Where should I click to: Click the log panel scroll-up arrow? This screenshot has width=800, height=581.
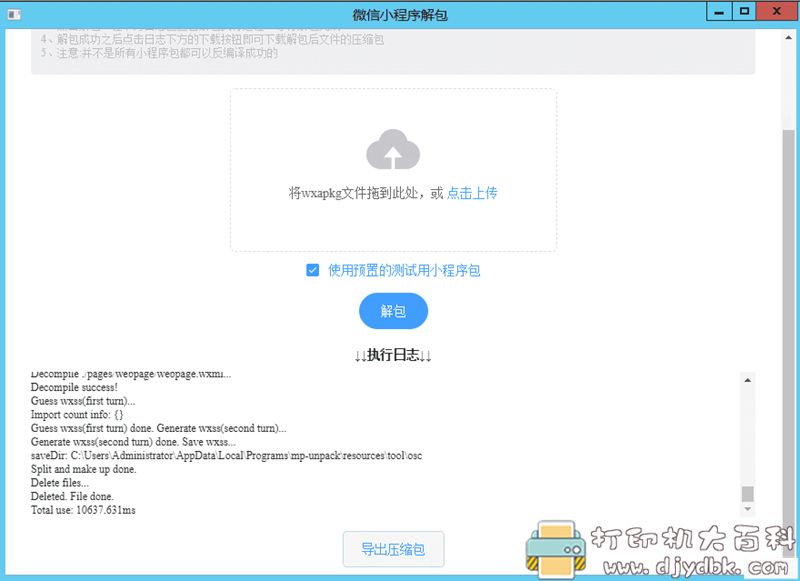click(747, 380)
